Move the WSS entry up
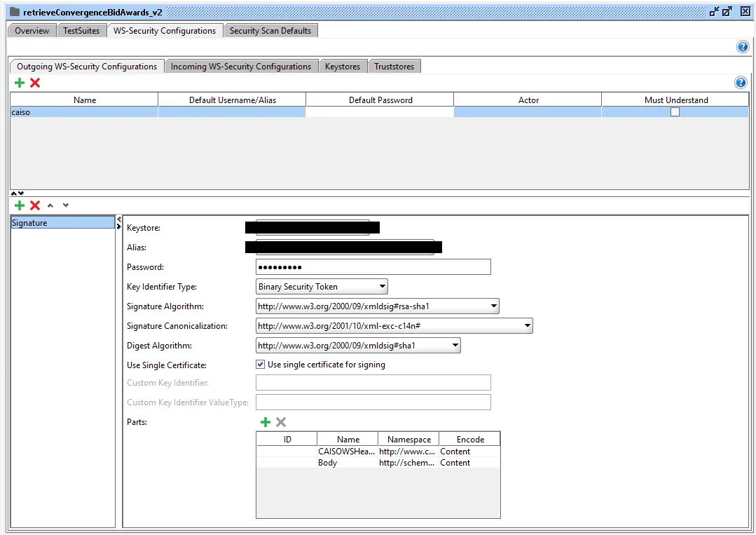Viewport: 756px width, 535px height. click(x=50, y=205)
